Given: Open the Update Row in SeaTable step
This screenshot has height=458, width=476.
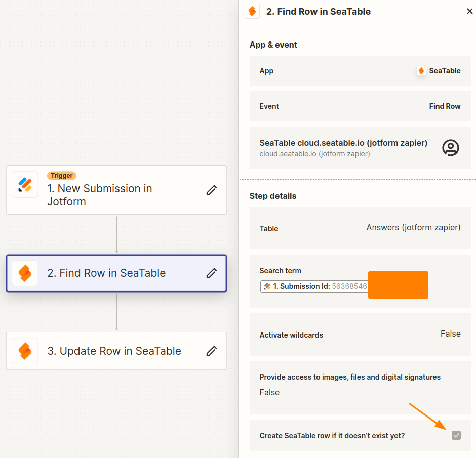Looking at the screenshot, I should [116, 351].
